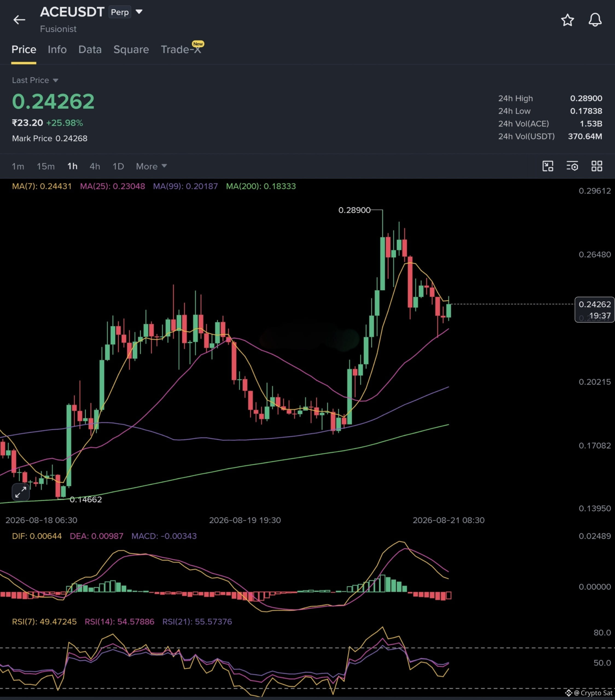Click the RSI(7): 49.47245 label
The width and height of the screenshot is (615, 700).
coord(44,622)
